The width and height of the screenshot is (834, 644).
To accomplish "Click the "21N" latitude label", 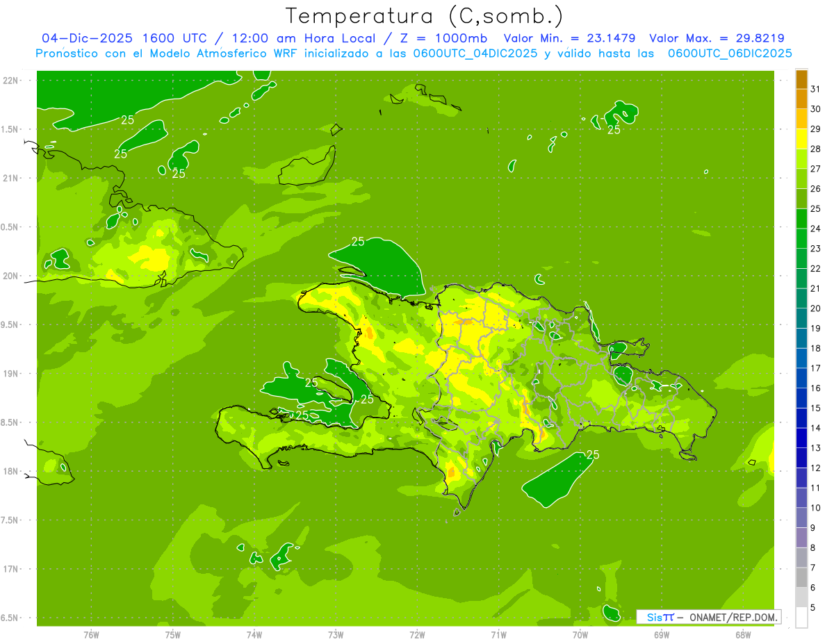I will [x=10, y=178].
